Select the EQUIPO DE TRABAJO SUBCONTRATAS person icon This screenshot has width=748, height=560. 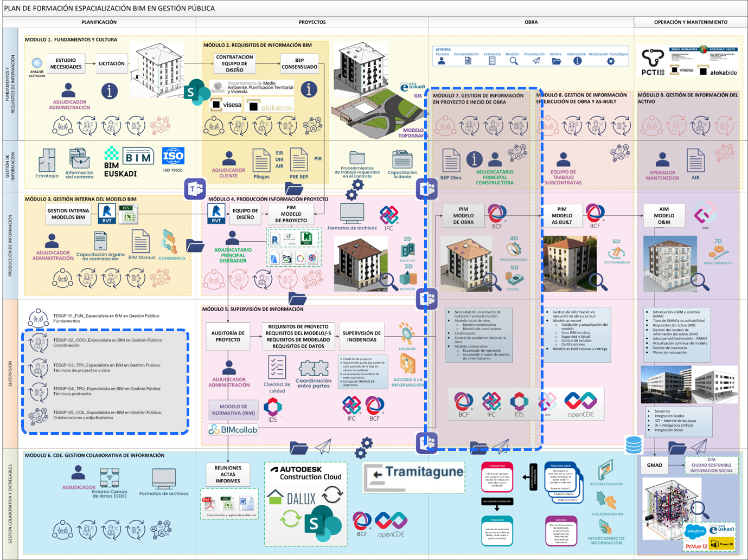click(x=564, y=159)
